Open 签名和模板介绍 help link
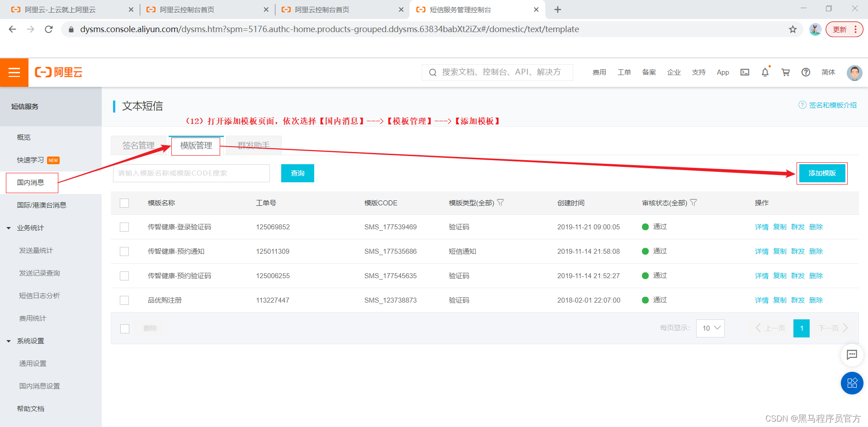This screenshot has height=427, width=868. click(833, 105)
